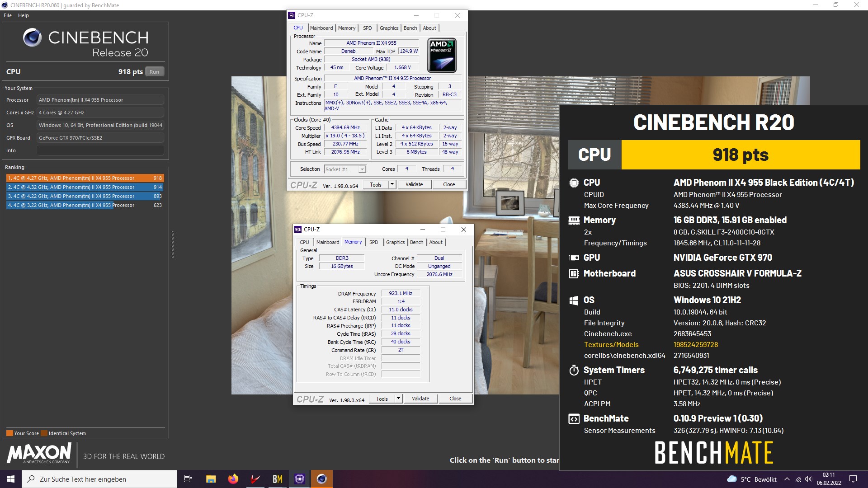Viewport: 868px width, 488px height.
Task: Select About tab in lower CPU-Z window
Action: [x=436, y=242]
